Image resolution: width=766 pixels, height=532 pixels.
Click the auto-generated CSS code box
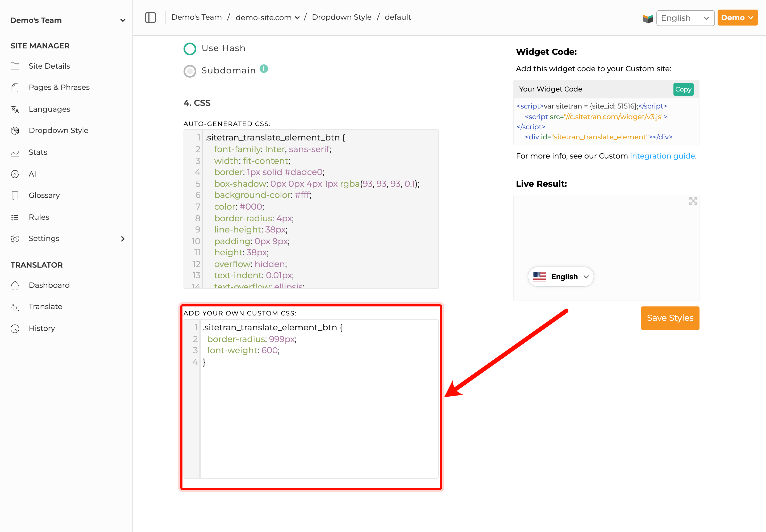[311, 209]
